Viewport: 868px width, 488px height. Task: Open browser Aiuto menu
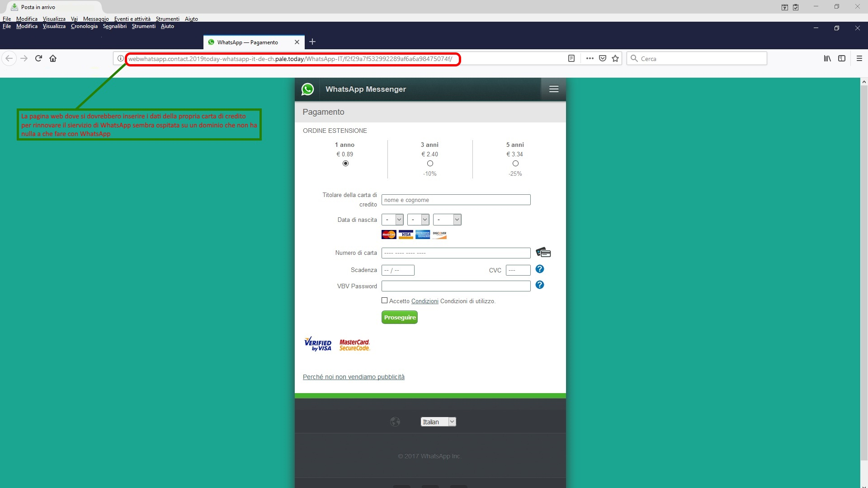pos(167,26)
